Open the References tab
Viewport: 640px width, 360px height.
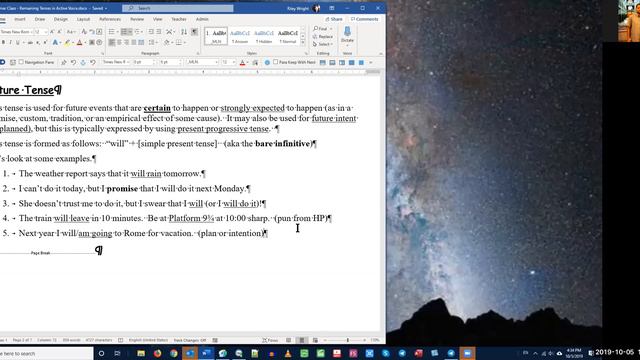[110, 19]
